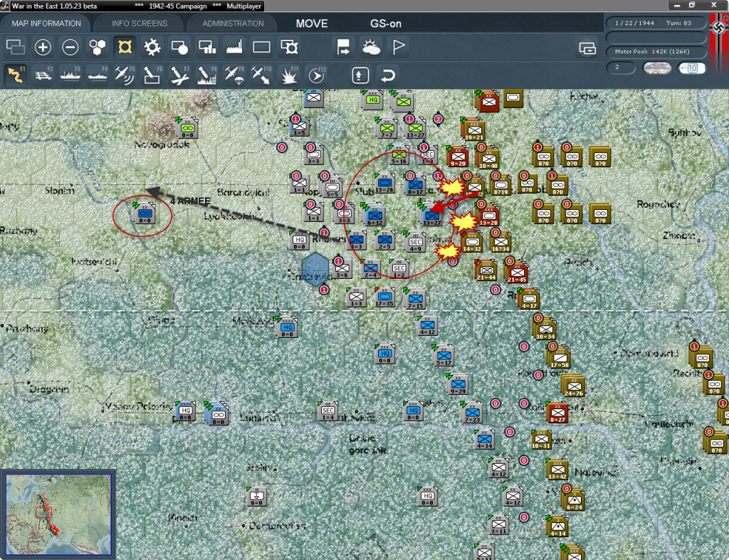This screenshot has width=729, height=560.
Task: Click the pennant flag victory icon
Action: [399, 47]
